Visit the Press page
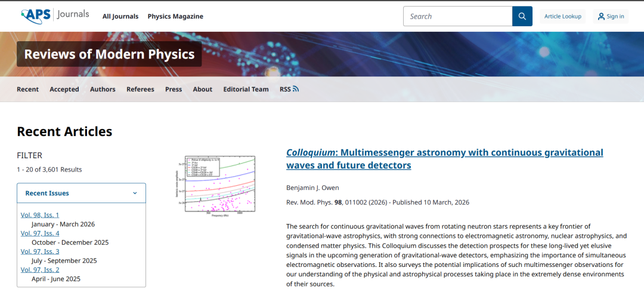 click(174, 89)
